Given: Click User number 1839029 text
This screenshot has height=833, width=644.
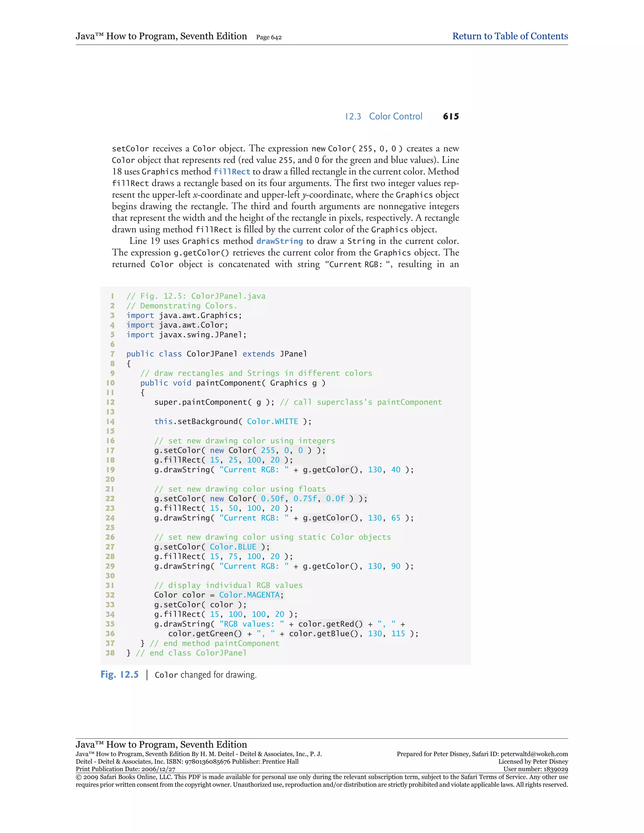Looking at the screenshot, I should tap(535, 769).
